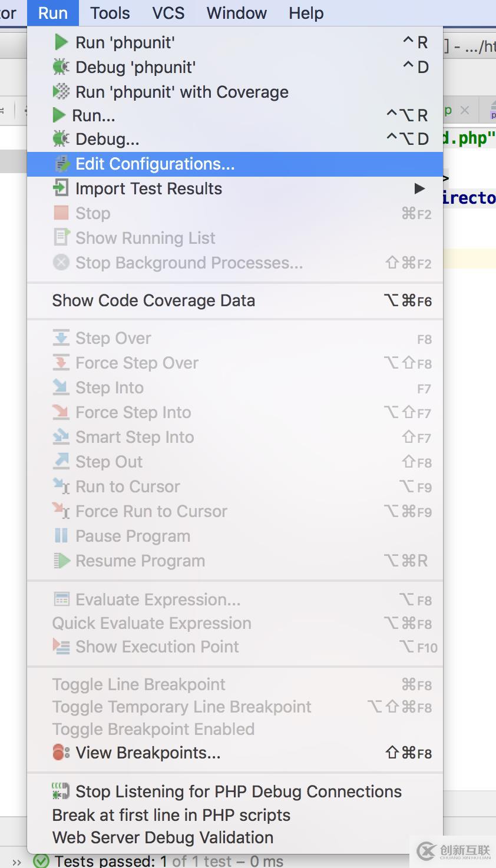The image size is (496, 868).
Task: Click the ⌥⌘F6 shortcut text
Action: click(408, 301)
